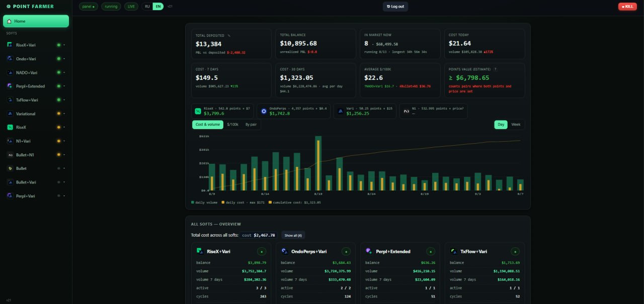The width and height of the screenshot is (644, 304).
Task: Click the OndoPerps+Vari overview card icon
Action: click(284, 251)
